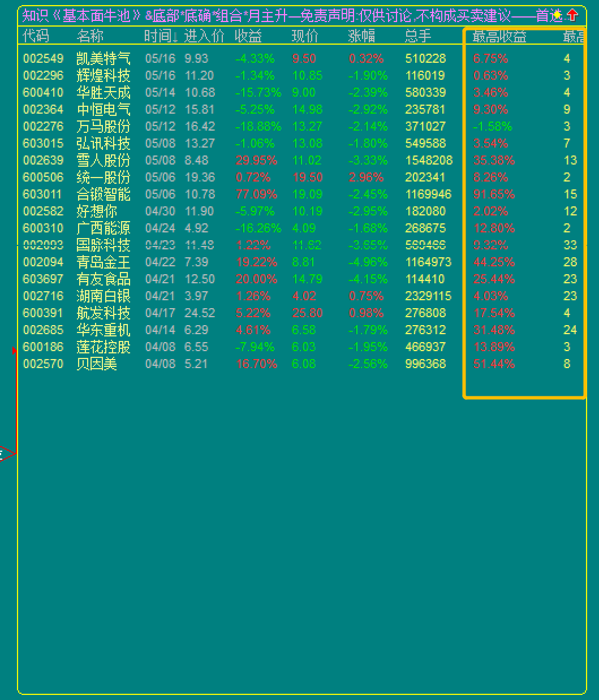Image resolution: width=599 pixels, height=700 pixels.
Task: Click total volume 2329115
Action: [x=428, y=296]
